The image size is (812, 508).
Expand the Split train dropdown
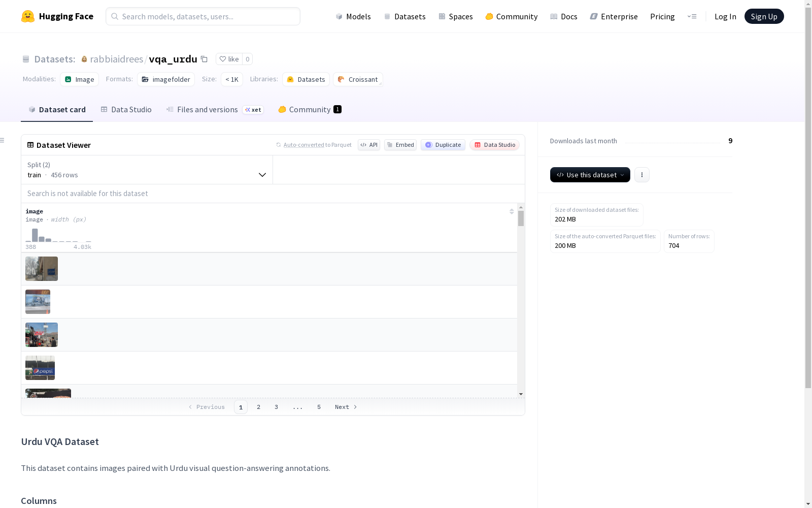tap(147, 170)
